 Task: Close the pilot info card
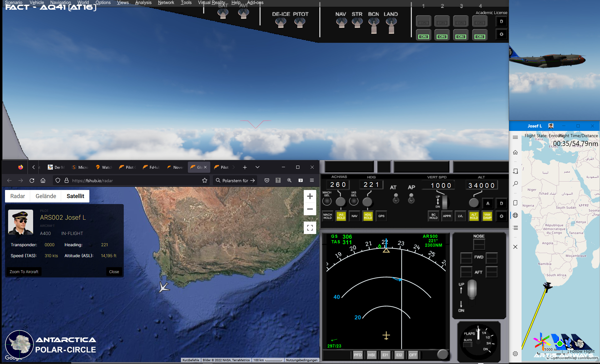[x=114, y=272]
